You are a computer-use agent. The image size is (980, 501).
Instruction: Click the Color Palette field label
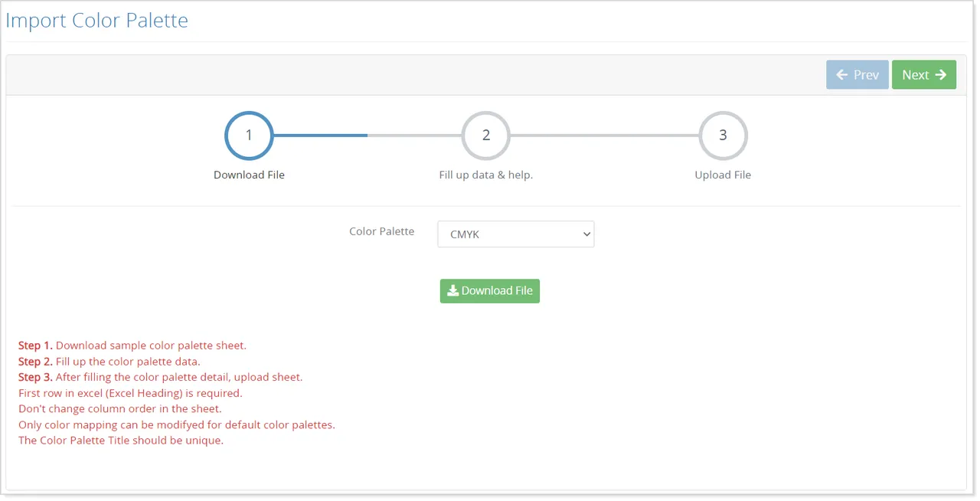pos(381,231)
